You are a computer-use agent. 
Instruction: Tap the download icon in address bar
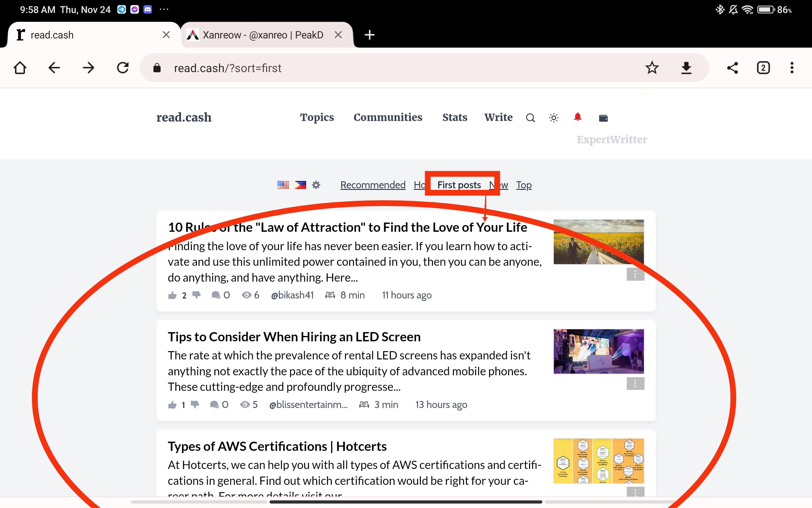686,68
